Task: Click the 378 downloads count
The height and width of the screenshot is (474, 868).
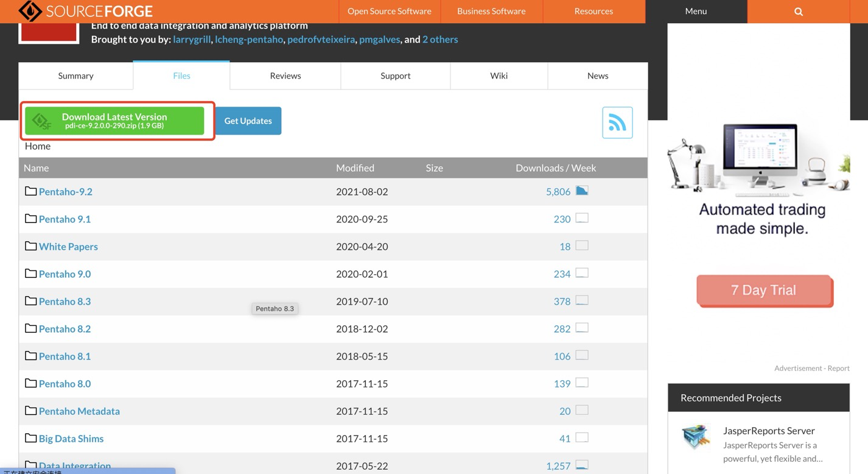Action: pyautogui.click(x=562, y=301)
